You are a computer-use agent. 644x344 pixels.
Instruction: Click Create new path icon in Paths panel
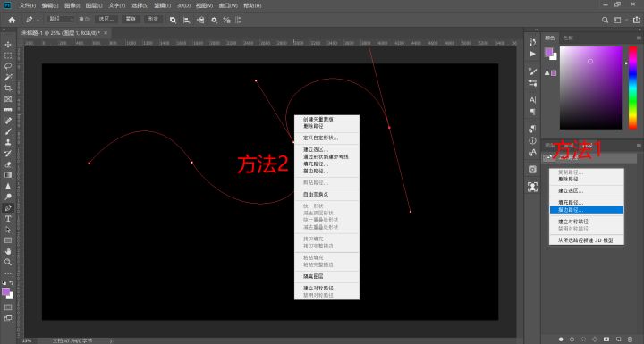pyautogui.click(x=619, y=339)
